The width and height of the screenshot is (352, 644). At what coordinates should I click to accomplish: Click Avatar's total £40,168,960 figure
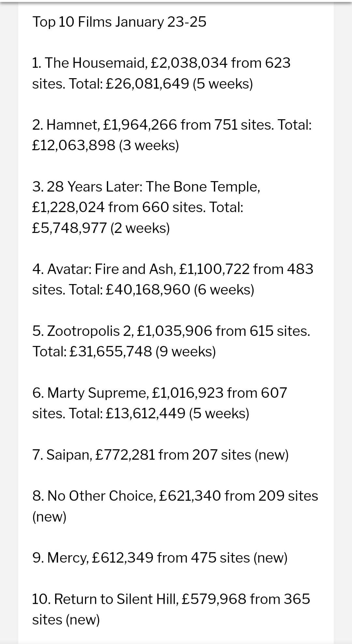148,290
